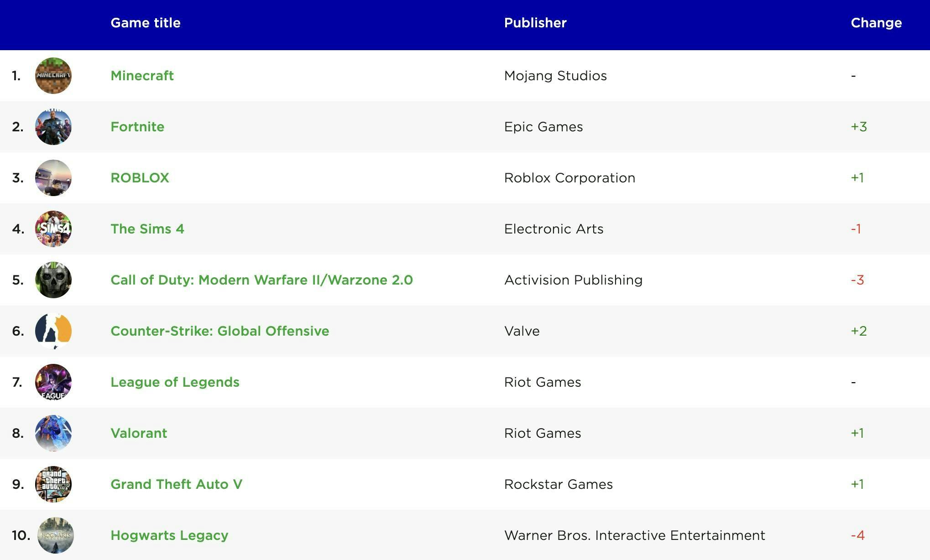930x560 pixels.
Task: Sort by the Game title column header
Action: tap(145, 23)
